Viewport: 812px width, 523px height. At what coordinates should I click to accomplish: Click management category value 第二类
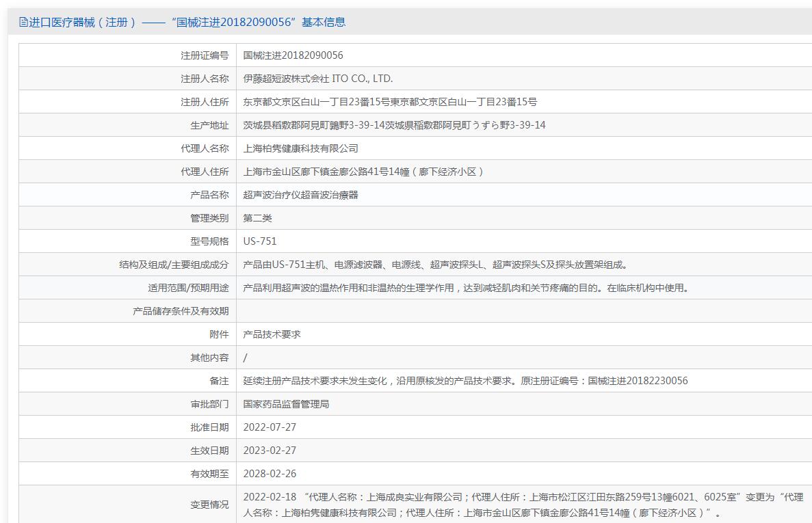258,218
